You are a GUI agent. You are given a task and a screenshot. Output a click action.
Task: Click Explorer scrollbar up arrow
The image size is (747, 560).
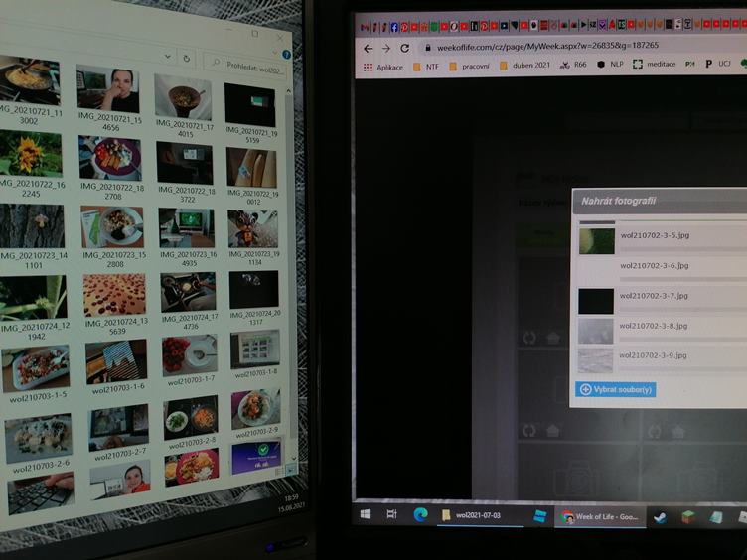point(288,91)
